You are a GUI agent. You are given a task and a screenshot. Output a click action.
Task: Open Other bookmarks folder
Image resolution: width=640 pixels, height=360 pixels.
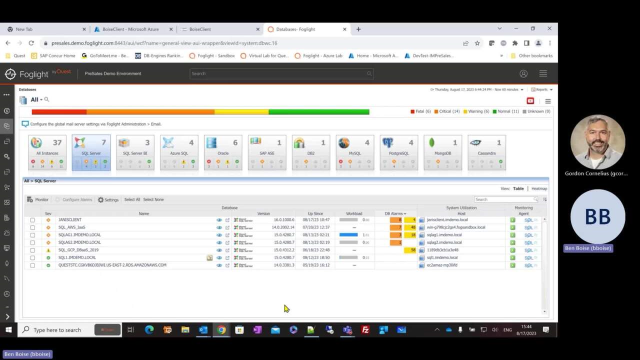531,56
